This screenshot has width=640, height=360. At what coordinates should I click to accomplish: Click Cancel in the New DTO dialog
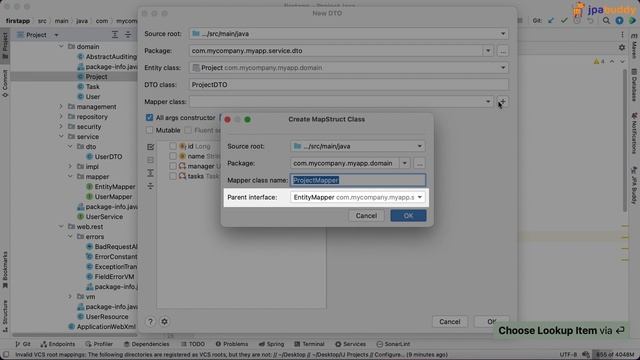449,322
